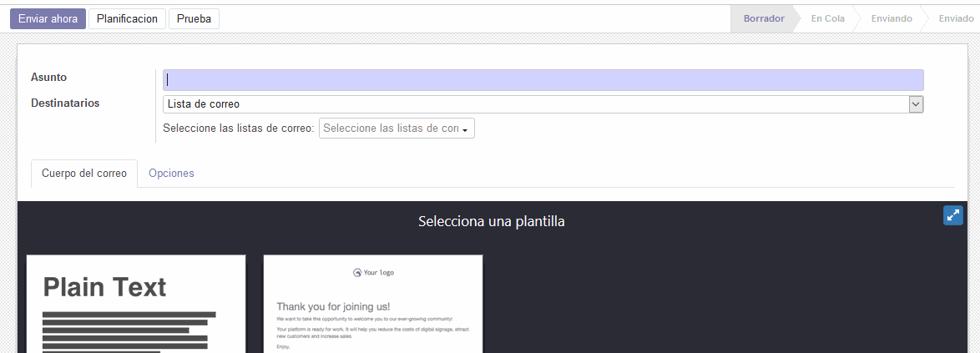Open the Destinatarios dropdown list
Screen dimensions: 980x353
543,104
